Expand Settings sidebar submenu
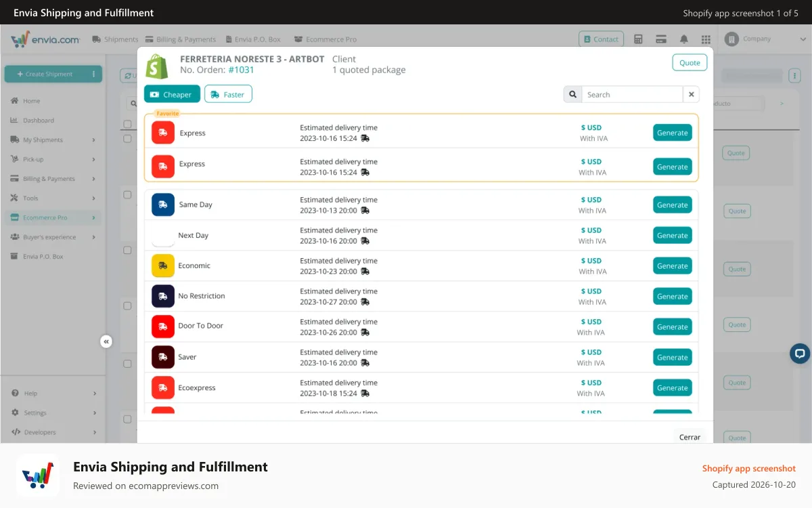This screenshot has width=812, height=508. [94, 412]
